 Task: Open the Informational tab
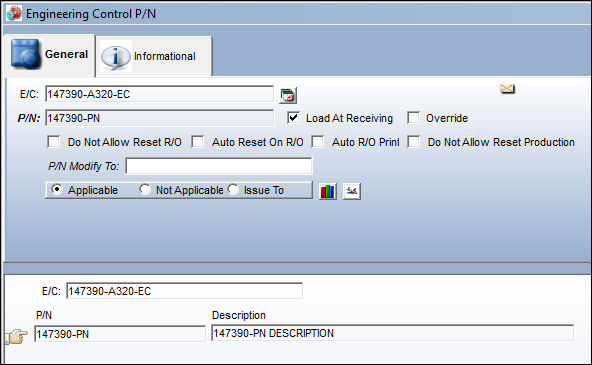154,57
